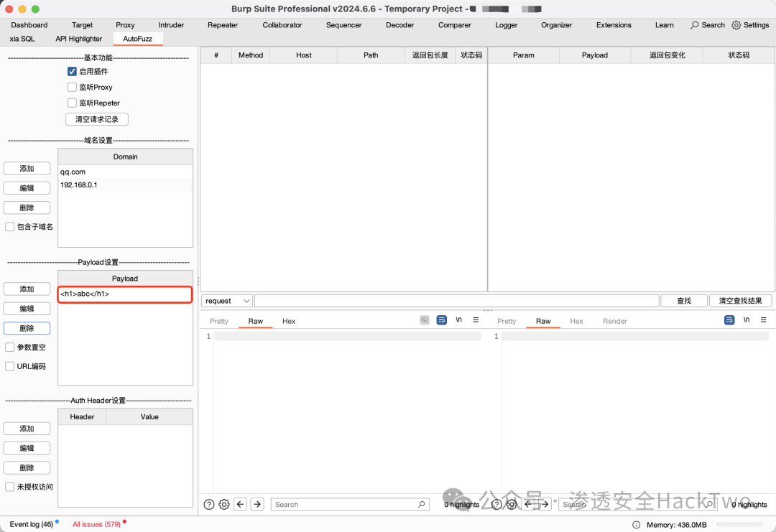This screenshot has width=776, height=532.
Task: Sort by 返回包长度 column header
Action: (x=430, y=55)
